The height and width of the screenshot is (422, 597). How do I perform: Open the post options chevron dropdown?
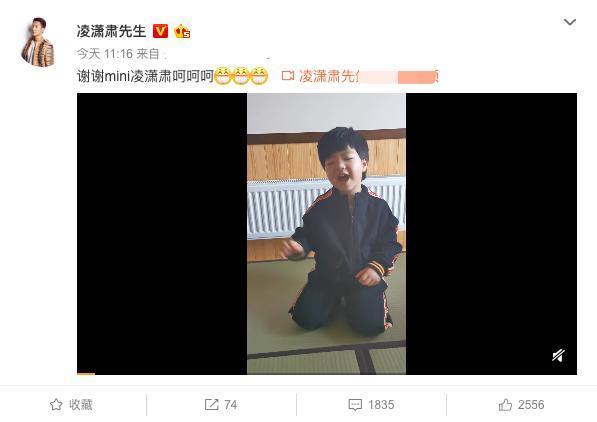[570, 22]
